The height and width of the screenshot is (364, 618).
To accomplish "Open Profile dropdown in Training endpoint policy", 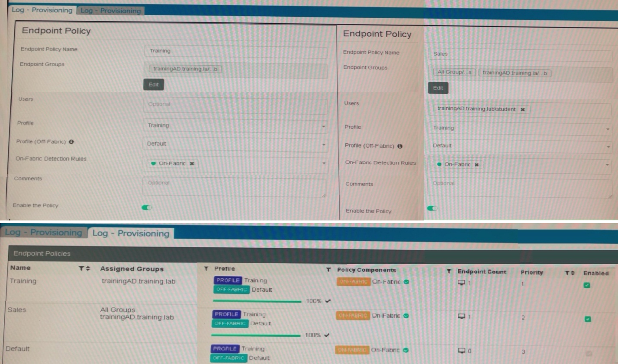I will tap(323, 126).
